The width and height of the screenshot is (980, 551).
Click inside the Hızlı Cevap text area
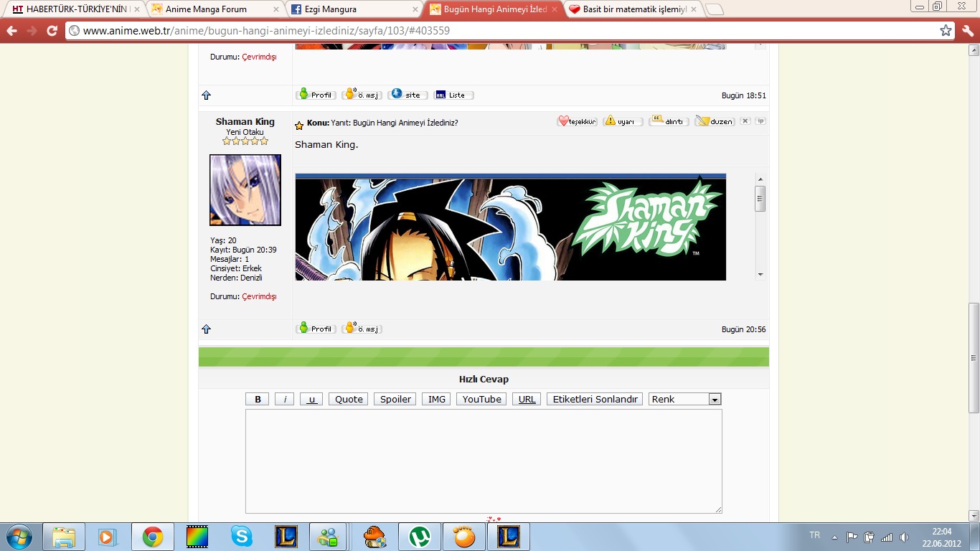coord(484,461)
